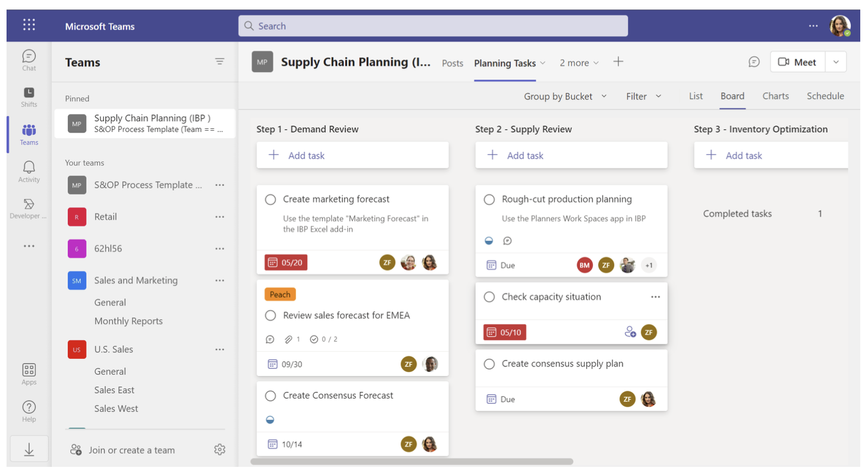Open the Filter dropdown
Screen dimensions: 868x474
(643, 96)
